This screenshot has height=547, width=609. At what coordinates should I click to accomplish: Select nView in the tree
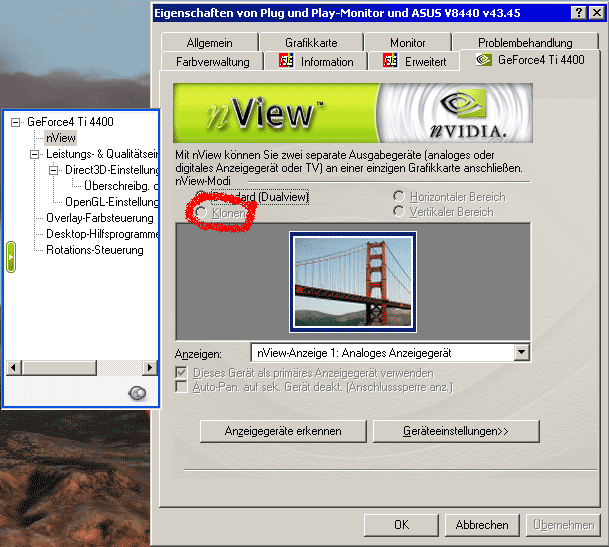[61, 138]
